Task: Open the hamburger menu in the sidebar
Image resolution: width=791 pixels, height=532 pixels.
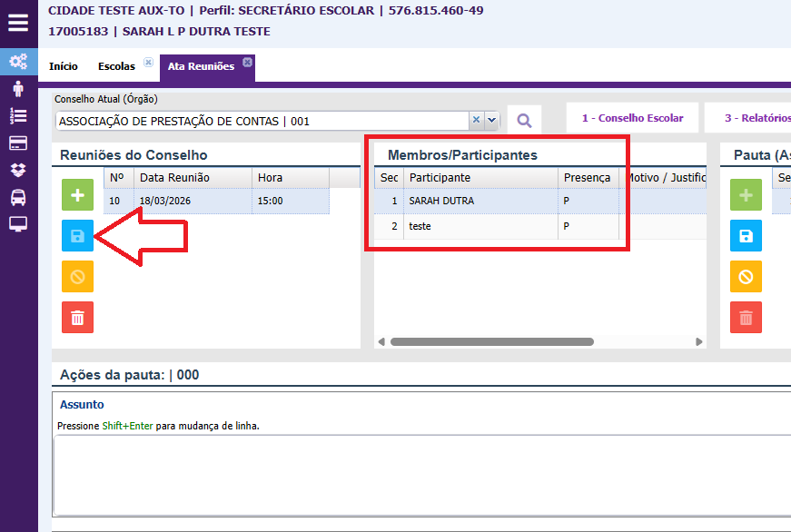Action: 18,22
